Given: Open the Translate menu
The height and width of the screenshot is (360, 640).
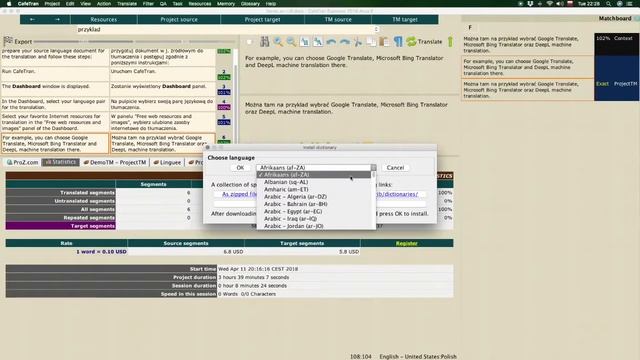Looking at the screenshot, I should (127, 4).
